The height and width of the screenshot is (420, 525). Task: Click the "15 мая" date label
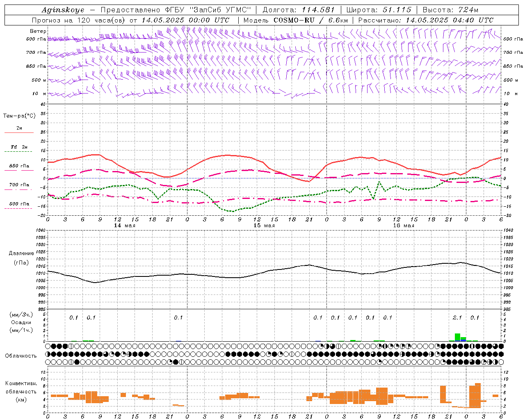(x=264, y=226)
